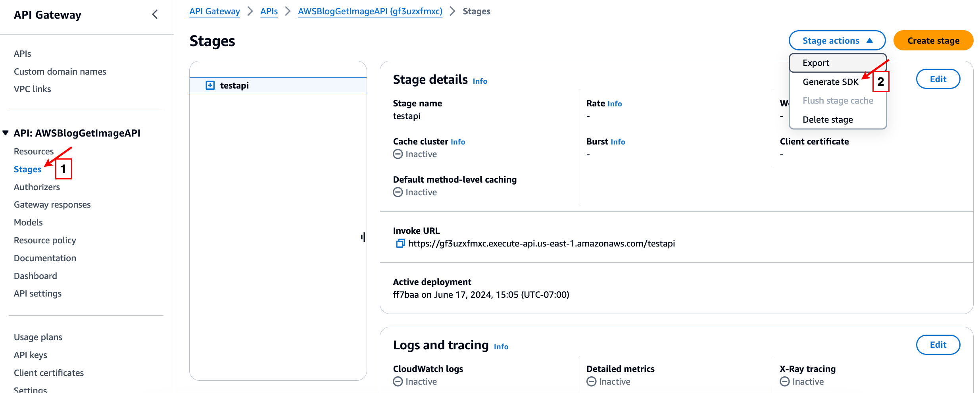Select Export from the Stage actions menu
Viewport: 980px width, 393px height.
838,63
